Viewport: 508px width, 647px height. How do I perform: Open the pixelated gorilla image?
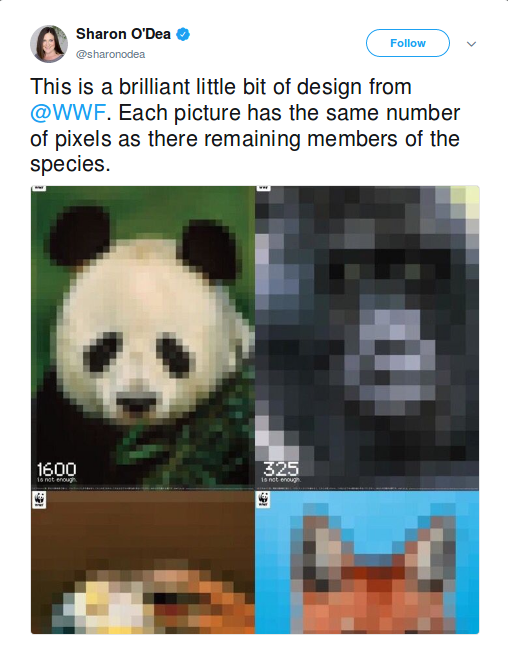pyautogui.click(x=367, y=337)
